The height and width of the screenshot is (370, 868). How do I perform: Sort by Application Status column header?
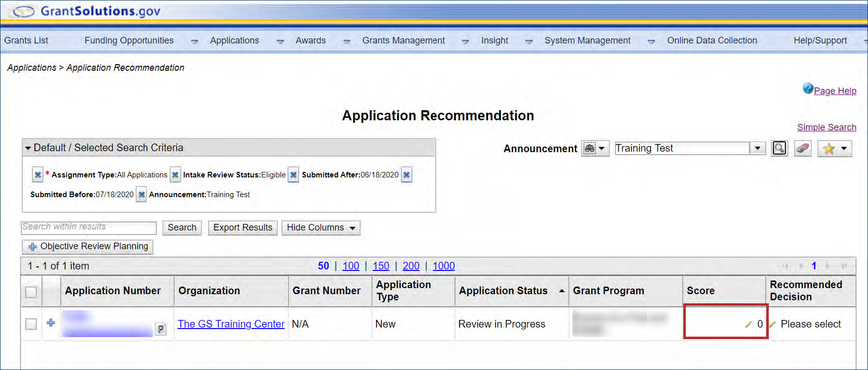click(503, 291)
